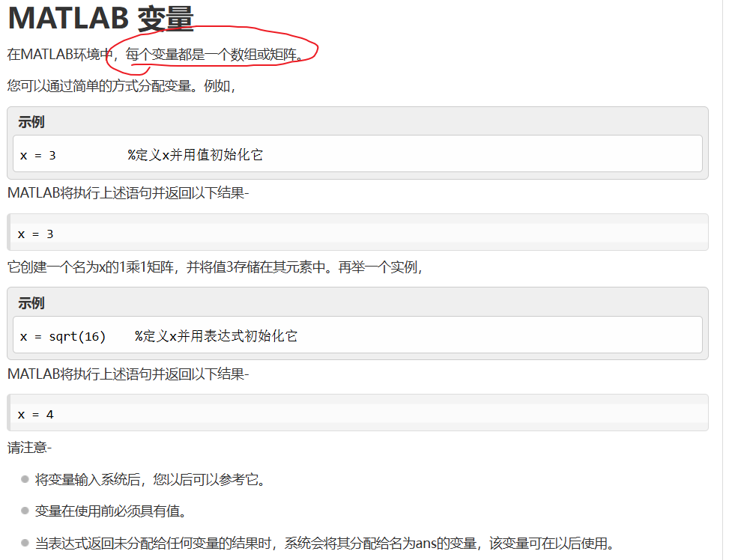Click the heading "MATLAB 变量"
732x560 pixels.
101,19
